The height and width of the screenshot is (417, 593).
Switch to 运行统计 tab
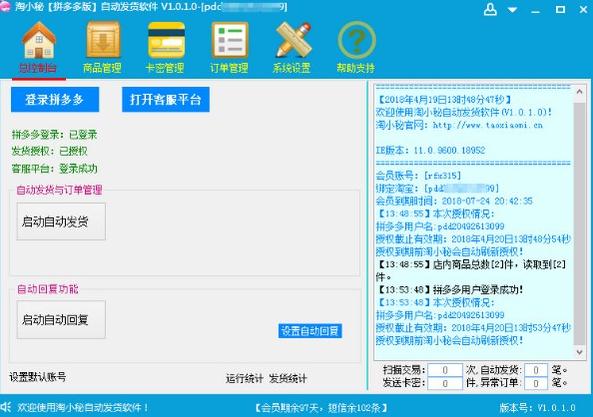pos(244,378)
